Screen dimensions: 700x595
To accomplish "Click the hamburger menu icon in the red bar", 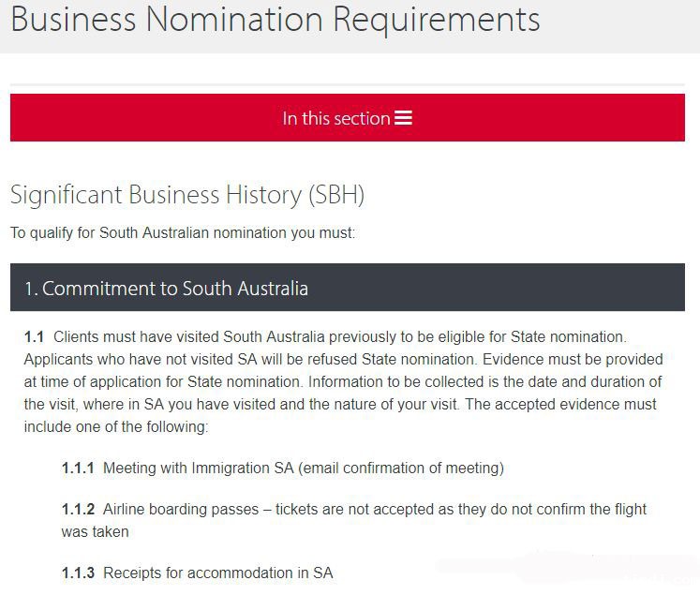I will pos(403,118).
